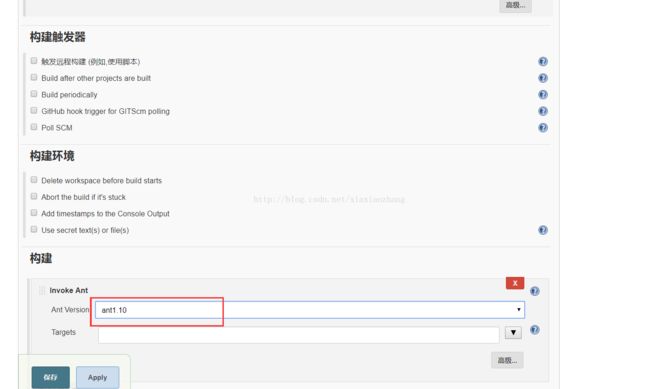Focus the Targets input field

click(298, 335)
